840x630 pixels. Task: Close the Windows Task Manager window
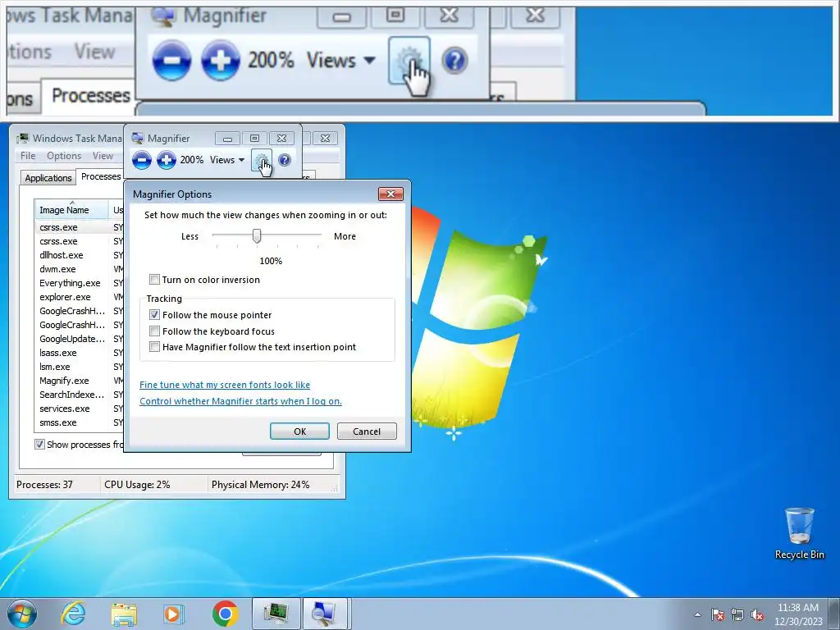click(x=325, y=138)
